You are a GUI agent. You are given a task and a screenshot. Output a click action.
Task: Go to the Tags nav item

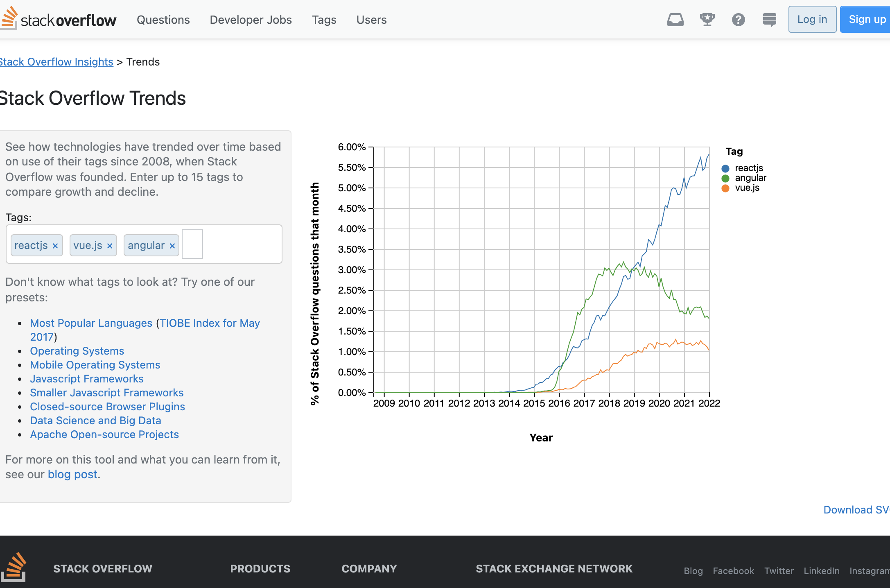[324, 20]
